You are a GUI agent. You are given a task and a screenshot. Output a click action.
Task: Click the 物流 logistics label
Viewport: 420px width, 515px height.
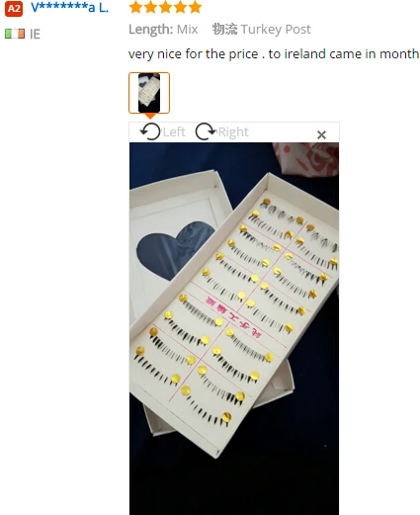(x=224, y=29)
